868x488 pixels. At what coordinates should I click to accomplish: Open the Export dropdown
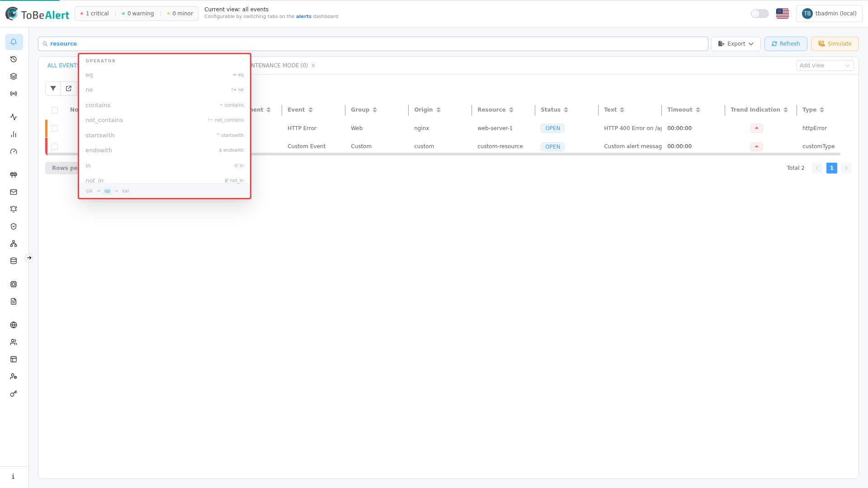click(x=736, y=44)
